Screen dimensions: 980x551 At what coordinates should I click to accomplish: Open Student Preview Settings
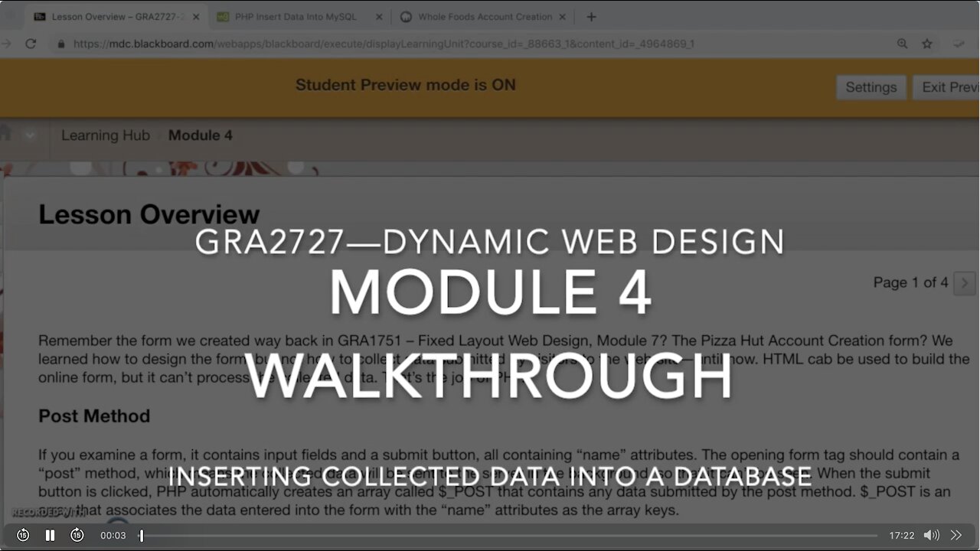pos(871,87)
